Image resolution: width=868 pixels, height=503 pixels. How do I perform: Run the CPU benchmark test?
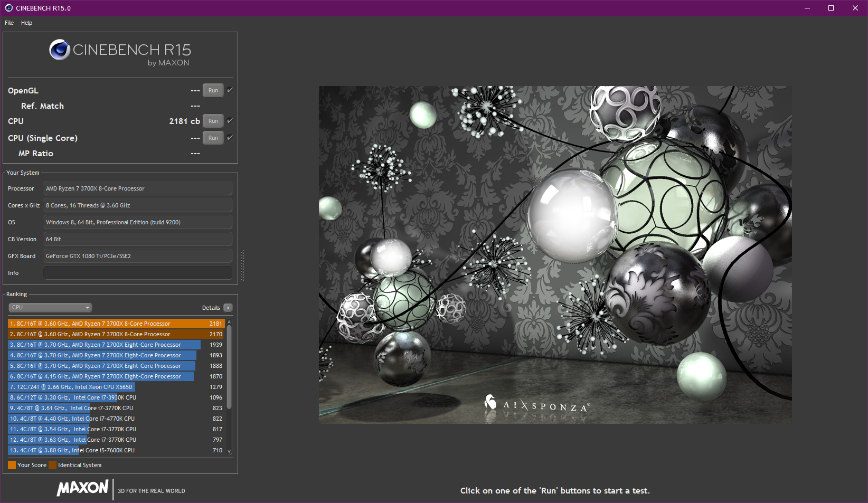click(x=213, y=121)
